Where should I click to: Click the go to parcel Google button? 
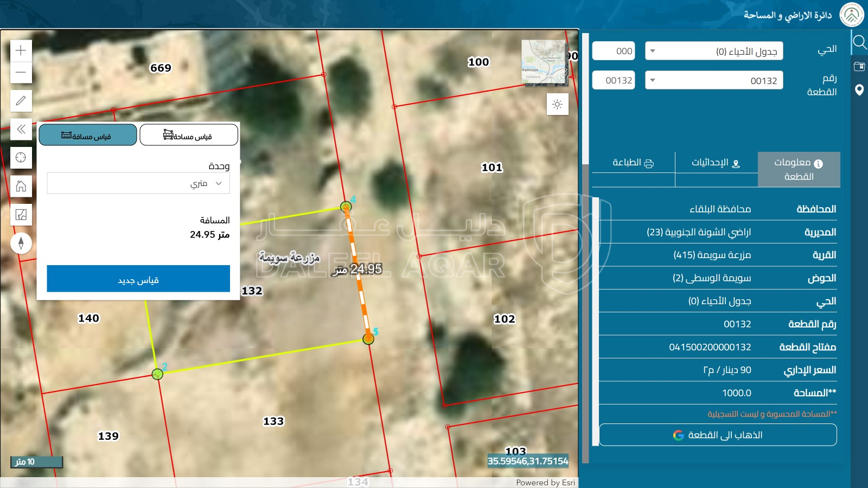click(x=717, y=435)
